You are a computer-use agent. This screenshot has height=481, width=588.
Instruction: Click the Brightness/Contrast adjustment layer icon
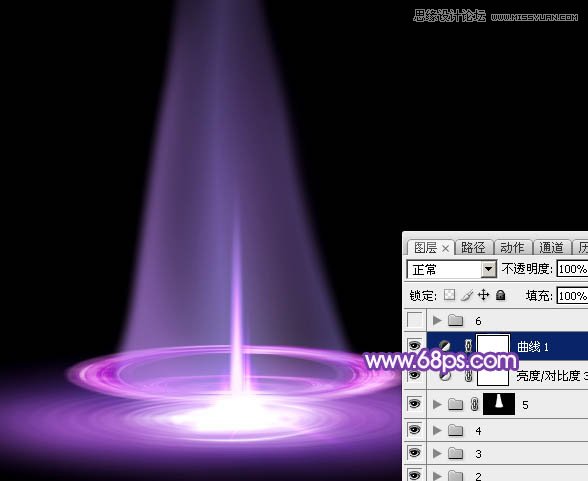(444, 376)
